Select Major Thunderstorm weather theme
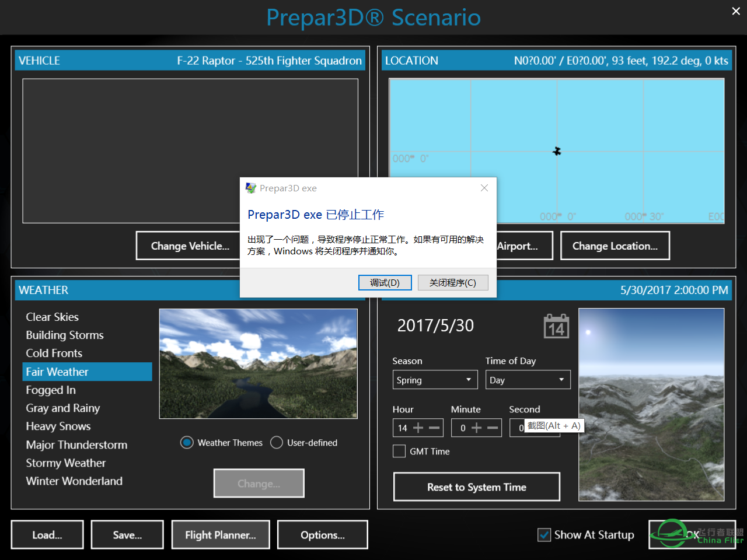This screenshot has height=560, width=747. (x=76, y=444)
